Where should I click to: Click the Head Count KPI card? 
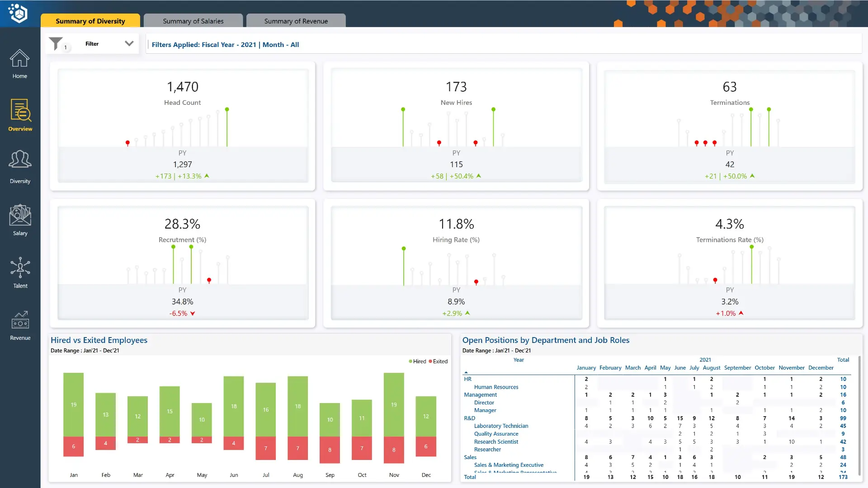pos(183,126)
